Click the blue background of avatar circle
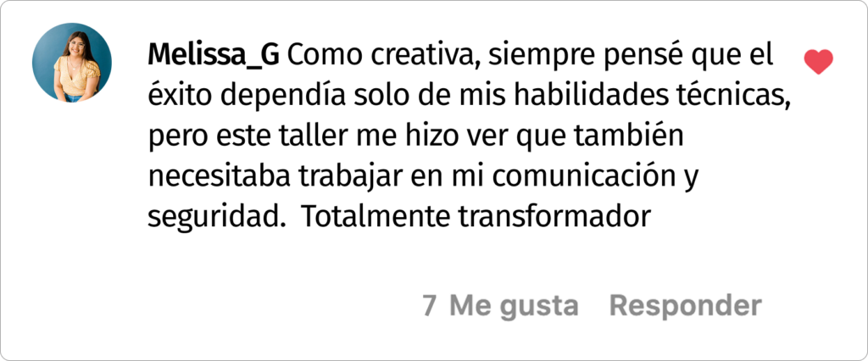The height and width of the screenshot is (361, 868). (x=46, y=55)
